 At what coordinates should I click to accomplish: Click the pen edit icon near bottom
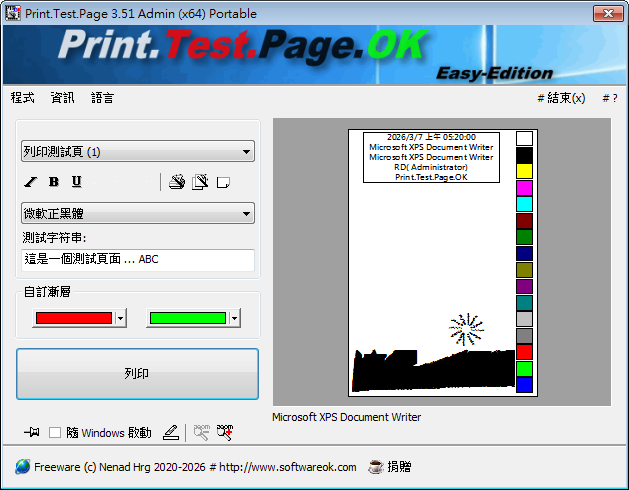pyautogui.click(x=171, y=433)
